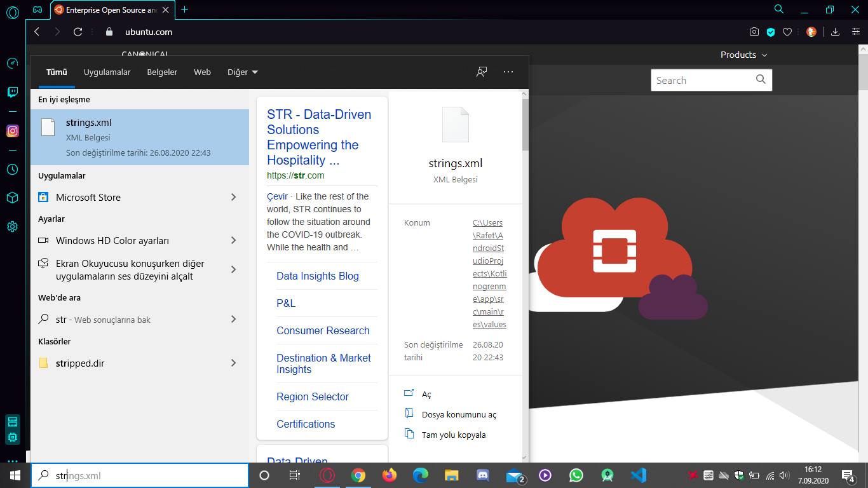Open Visual Studio Code from taskbar
The height and width of the screenshot is (488, 868).
tap(639, 475)
